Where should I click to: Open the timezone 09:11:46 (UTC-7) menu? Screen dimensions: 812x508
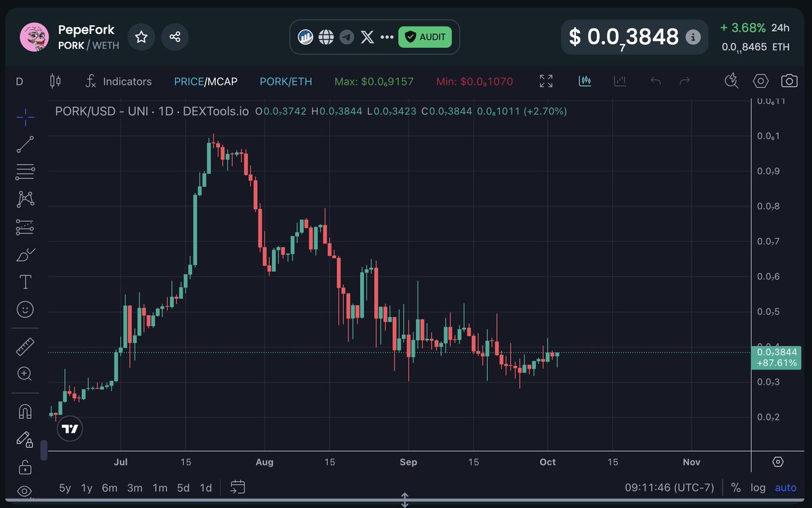coord(669,488)
